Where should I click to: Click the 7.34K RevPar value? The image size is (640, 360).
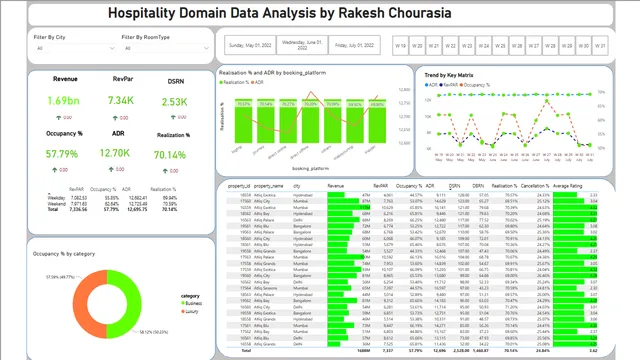121,100
